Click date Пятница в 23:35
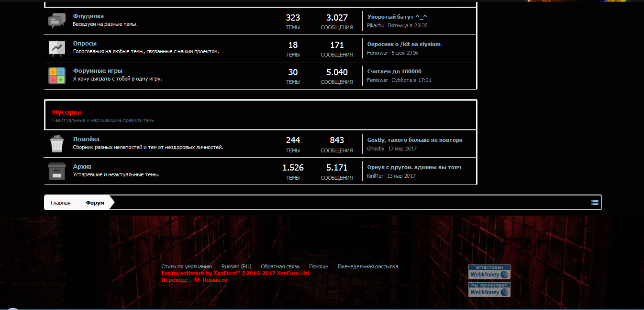Viewport: 644px width, 310px height. point(408,25)
